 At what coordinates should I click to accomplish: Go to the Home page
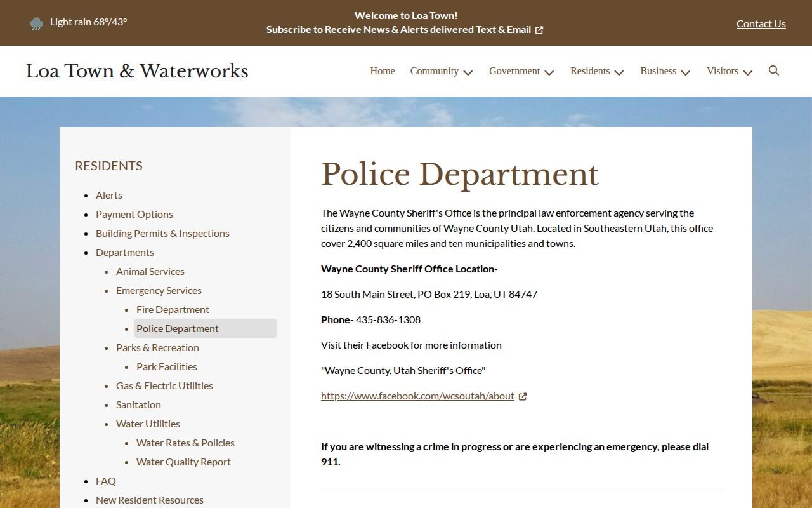383,71
